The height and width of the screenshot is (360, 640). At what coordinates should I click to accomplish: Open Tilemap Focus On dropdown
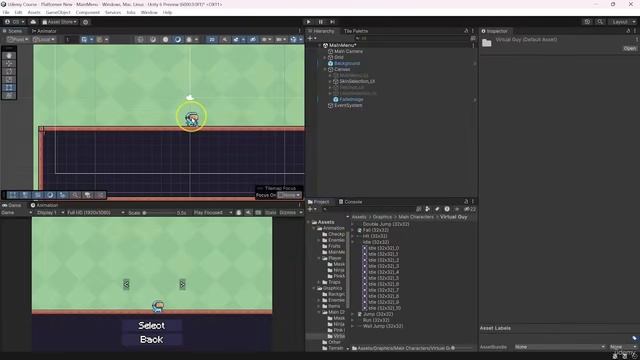tap(289, 195)
